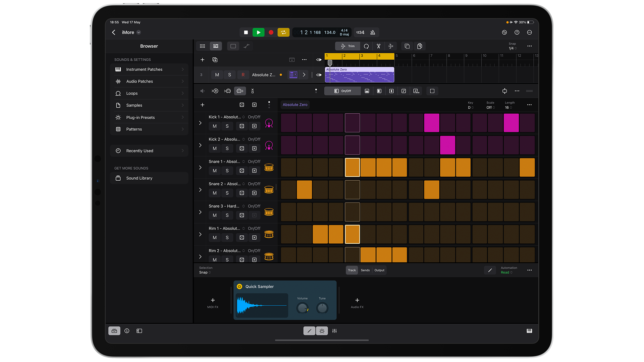The width and height of the screenshot is (644, 362).
Task: Click the MIDI FX add button icon
Action: [x=213, y=300]
